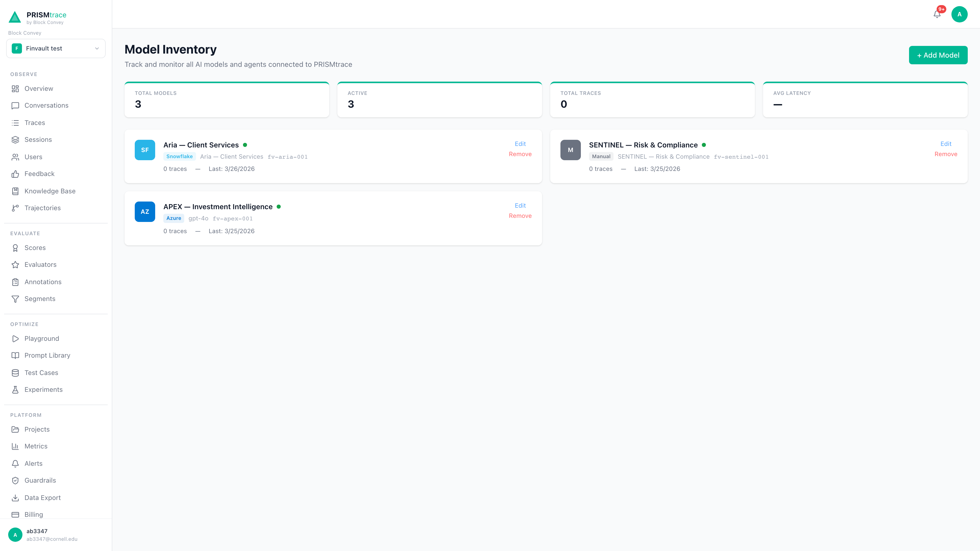Remove the Aria — Client Services model

[x=520, y=154]
